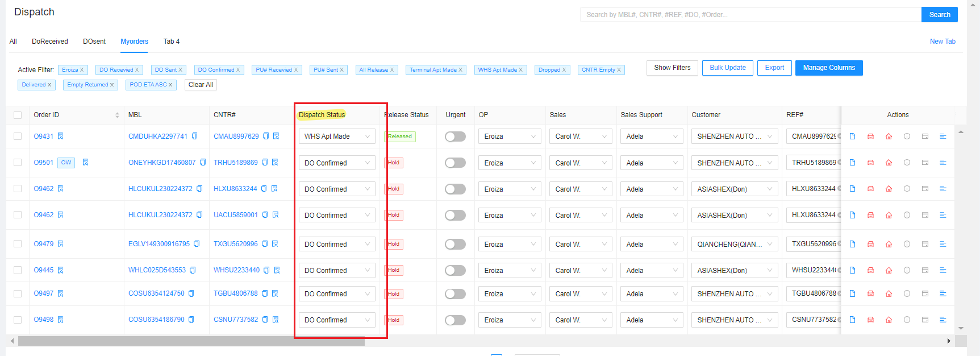Click the red house icon for order O9501
Image resolution: width=980 pixels, height=356 pixels.
pyautogui.click(x=889, y=163)
